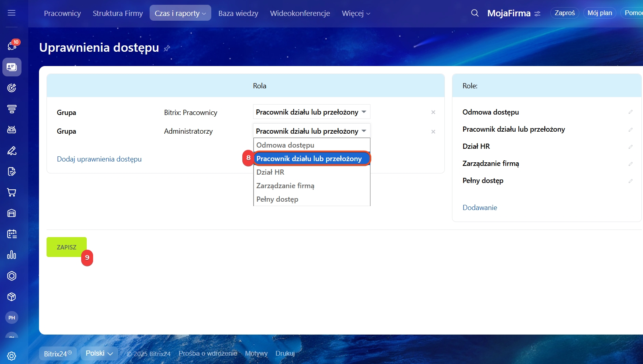Choose Odmowa dostępu in the dropdown list
This screenshot has width=643, height=364.
coord(285,145)
